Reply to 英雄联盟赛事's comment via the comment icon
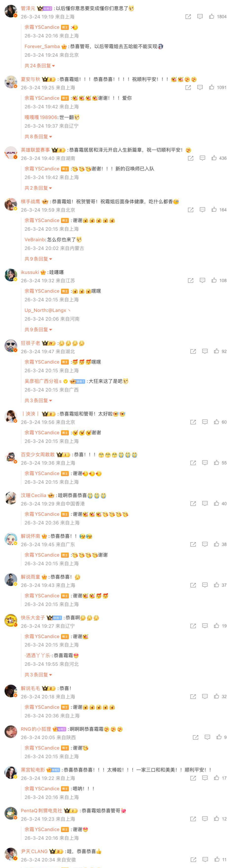232x868 pixels. click(202, 158)
